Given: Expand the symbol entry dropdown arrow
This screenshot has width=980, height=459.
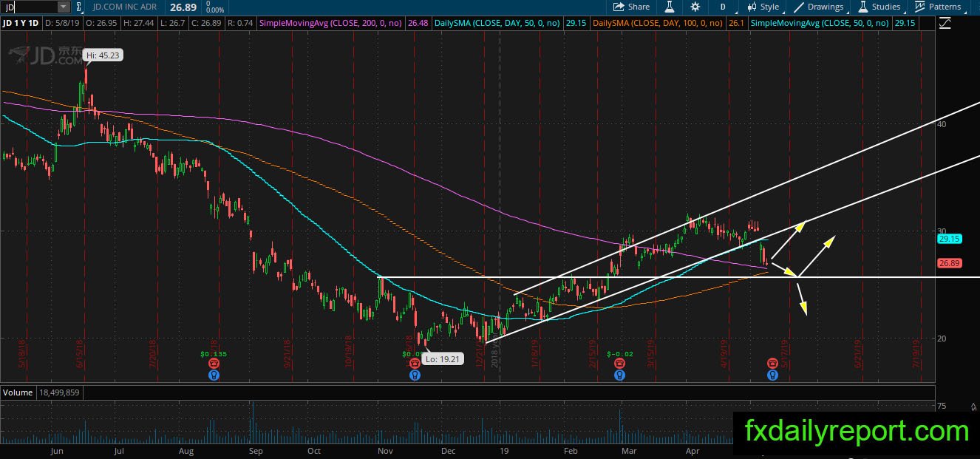Looking at the screenshot, I should (63, 7).
